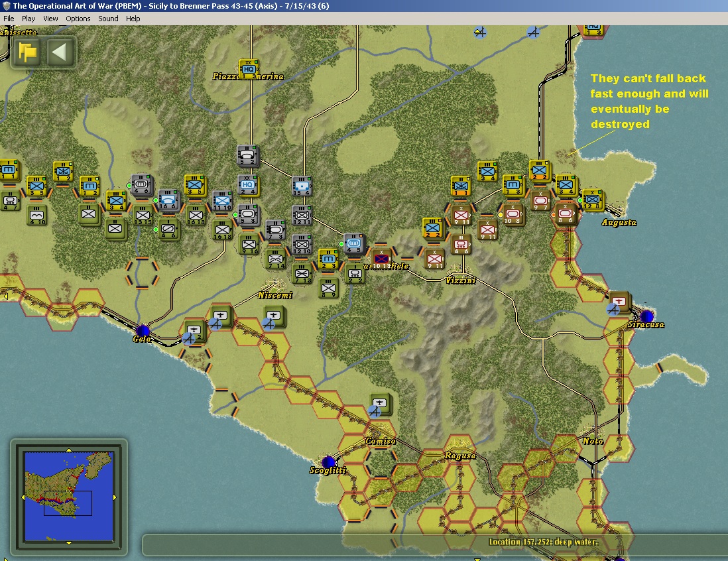The height and width of the screenshot is (561, 728).
Task: Click the back arrow button
Action: point(60,52)
